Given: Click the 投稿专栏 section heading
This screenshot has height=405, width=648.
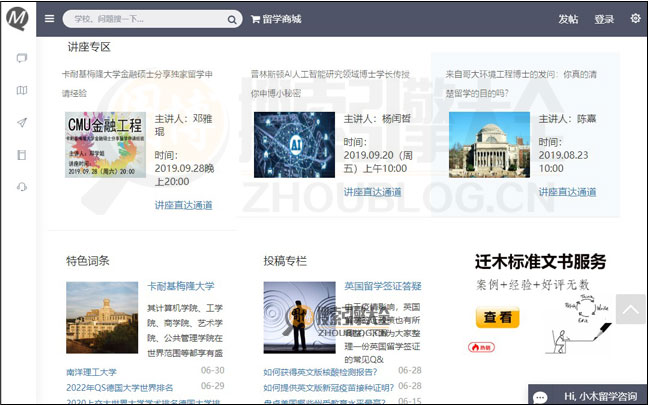Looking at the screenshot, I should [x=285, y=261].
